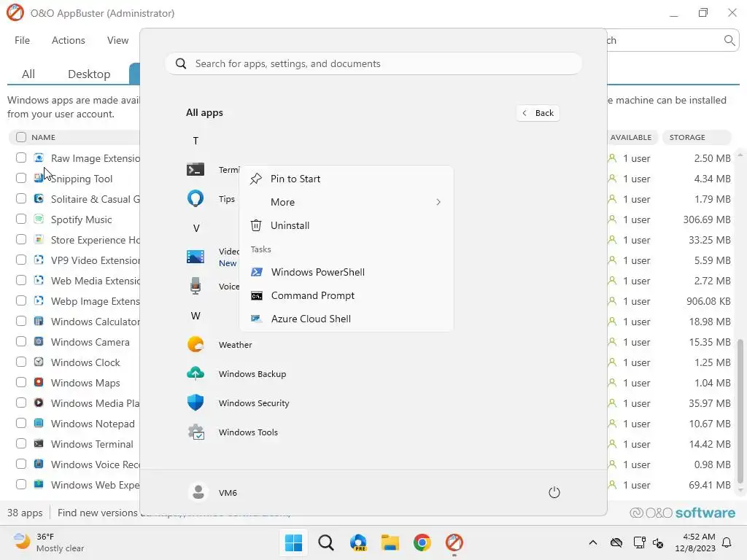Viewport: 747px width, 560px height.
Task: Open the Edge Preview browser from taskbar
Action: coord(358,542)
